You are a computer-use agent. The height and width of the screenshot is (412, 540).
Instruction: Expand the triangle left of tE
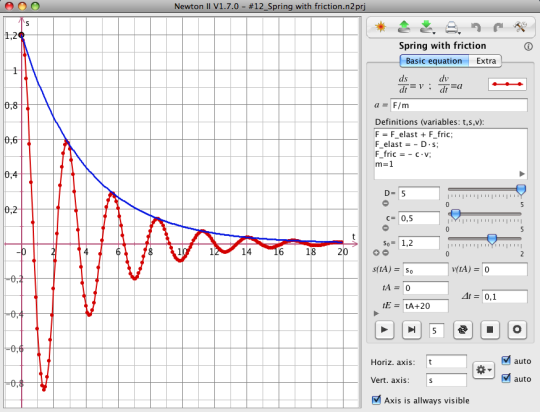[x=376, y=313]
